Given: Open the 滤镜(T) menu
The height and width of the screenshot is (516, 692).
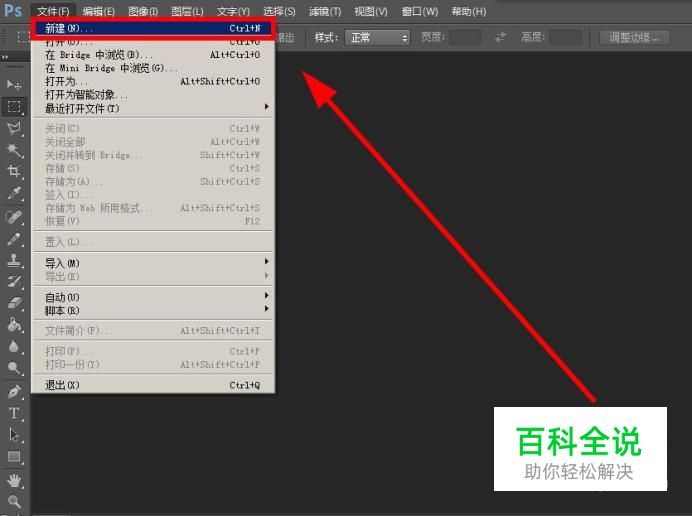Looking at the screenshot, I should (x=325, y=11).
